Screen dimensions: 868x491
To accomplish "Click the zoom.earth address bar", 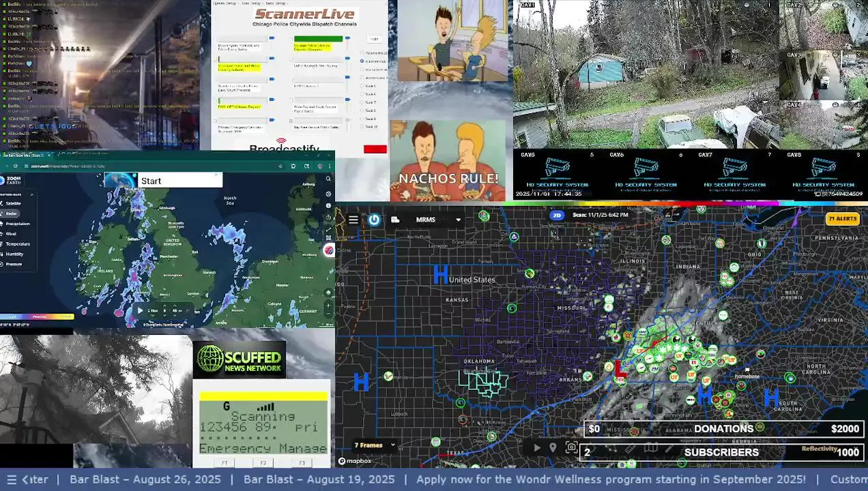I will [150, 166].
